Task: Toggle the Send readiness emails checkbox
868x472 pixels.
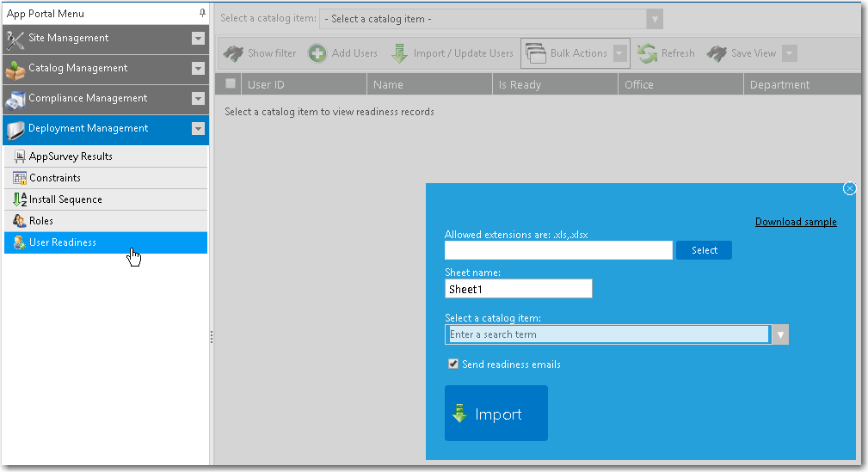Action: click(453, 365)
